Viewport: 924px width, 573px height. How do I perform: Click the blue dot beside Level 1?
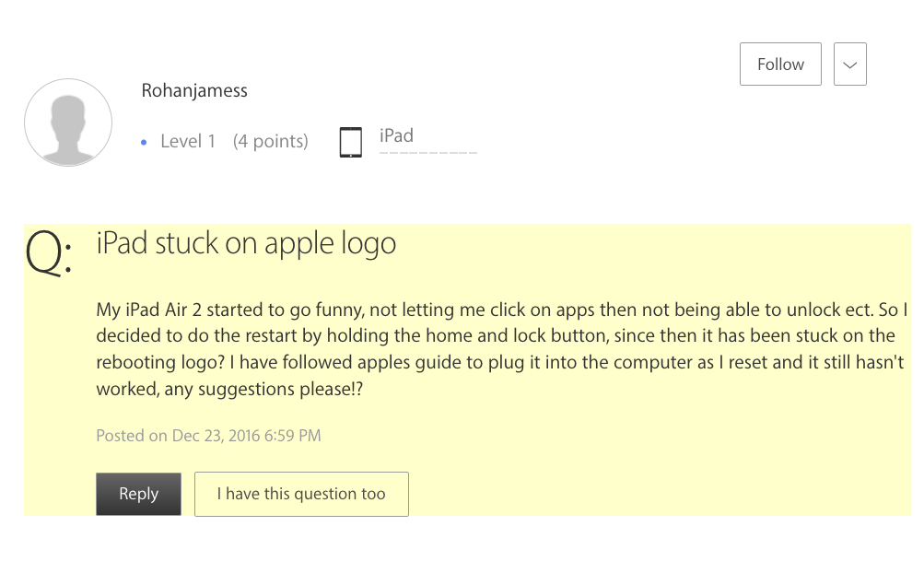pos(144,142)
